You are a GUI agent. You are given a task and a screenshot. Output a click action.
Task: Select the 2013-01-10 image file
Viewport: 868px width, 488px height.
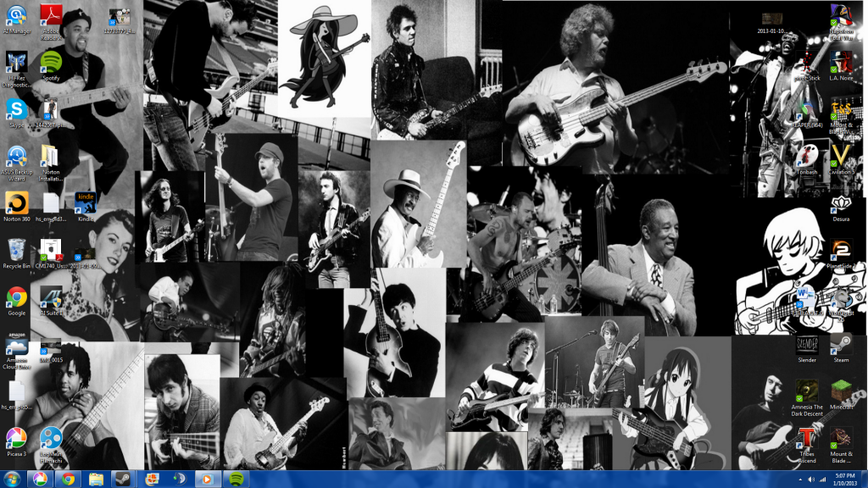pyautogui.click(x=771, y=23)
